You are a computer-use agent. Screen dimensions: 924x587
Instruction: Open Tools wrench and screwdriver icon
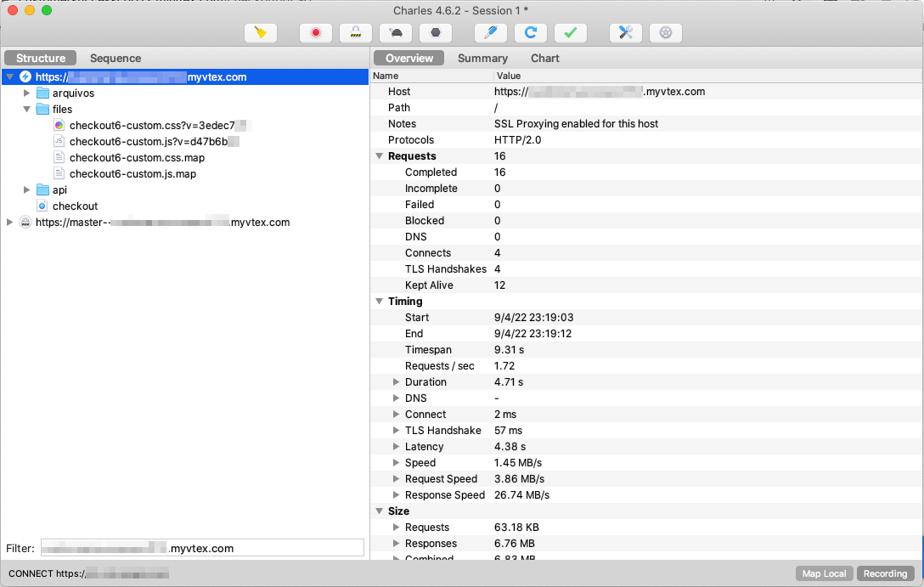[626, 32]
